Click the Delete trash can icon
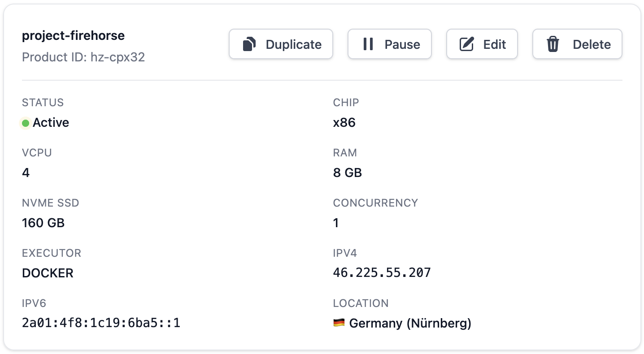This screenshot has width=644, height=354. [x=553, y=43]
